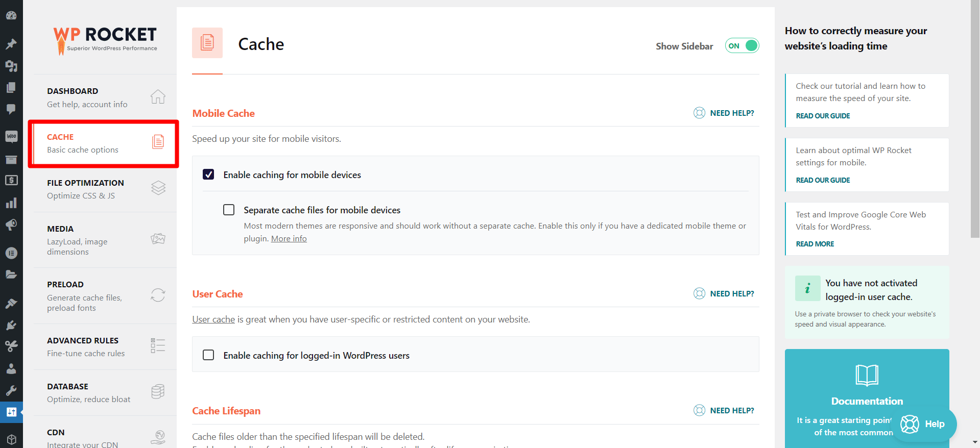Image resolution: width=980 pixels, height=448 pixels.
Task: Open Marketing megaphone icon
Action: click(11, 225)
